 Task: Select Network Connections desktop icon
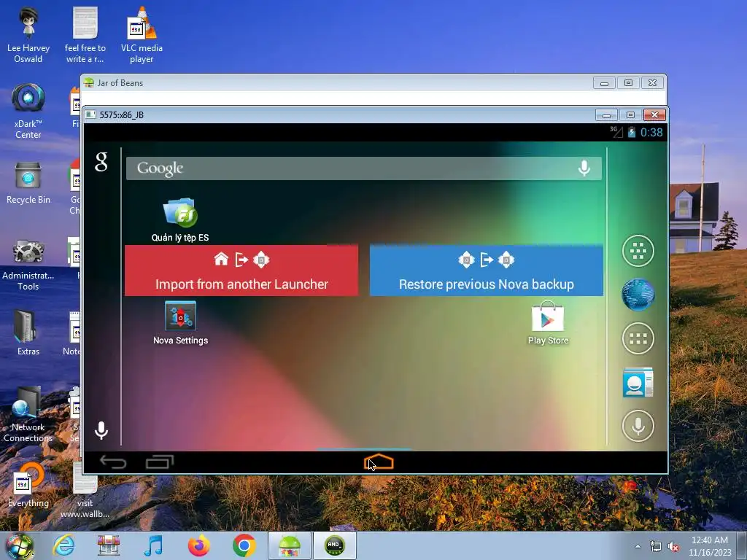click(28, 414)
